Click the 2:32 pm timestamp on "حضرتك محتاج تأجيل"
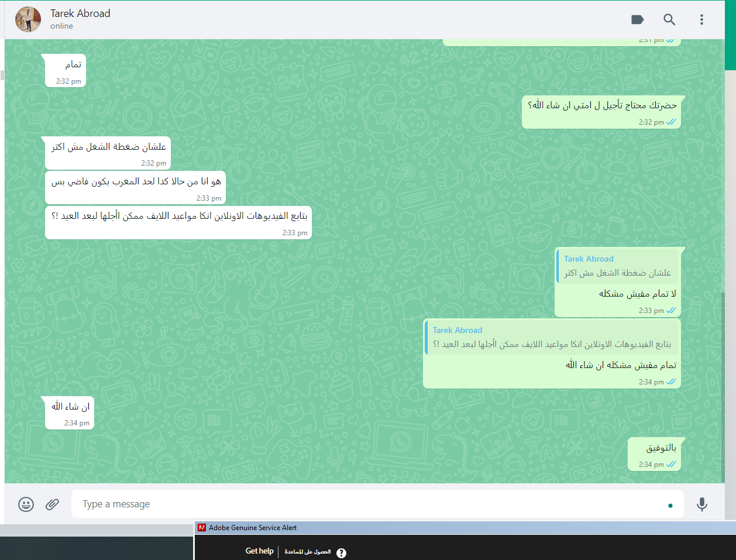 651,122
